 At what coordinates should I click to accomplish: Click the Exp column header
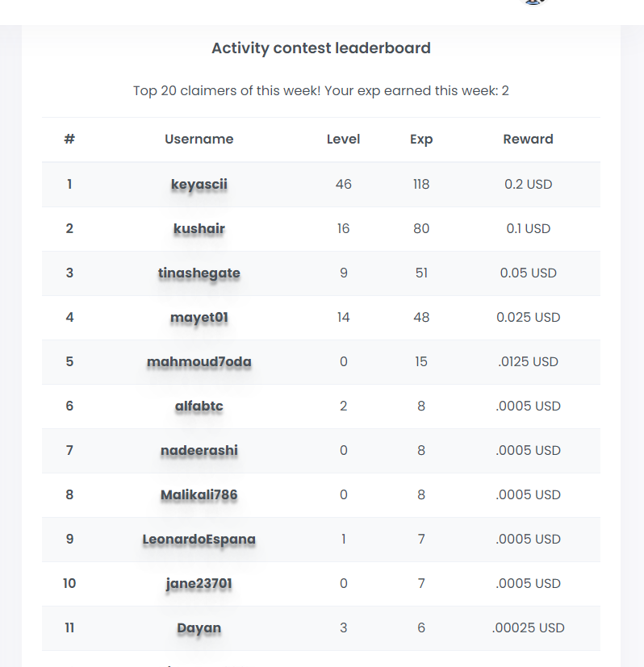pyautogui.click(x=421, y=140)
